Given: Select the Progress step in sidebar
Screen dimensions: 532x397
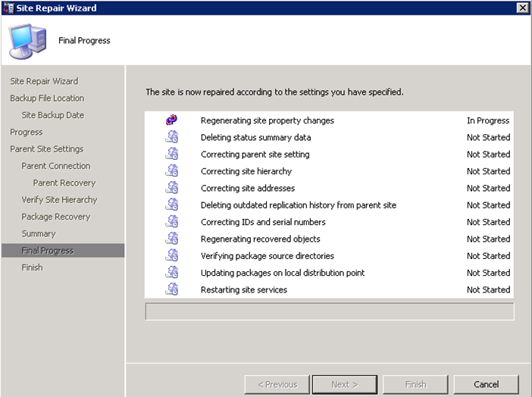Looking at the screenshot, I should (x=27, y=133).
